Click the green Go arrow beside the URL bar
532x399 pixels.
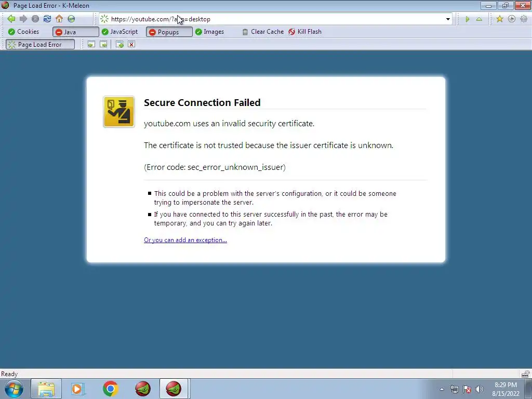467,19
